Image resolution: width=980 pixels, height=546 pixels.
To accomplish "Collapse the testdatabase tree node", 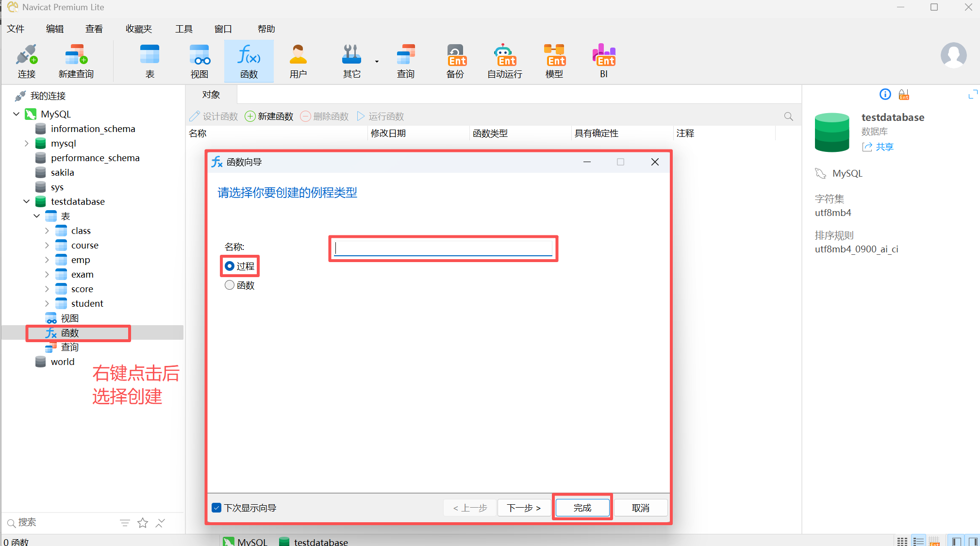I will 27,201.
